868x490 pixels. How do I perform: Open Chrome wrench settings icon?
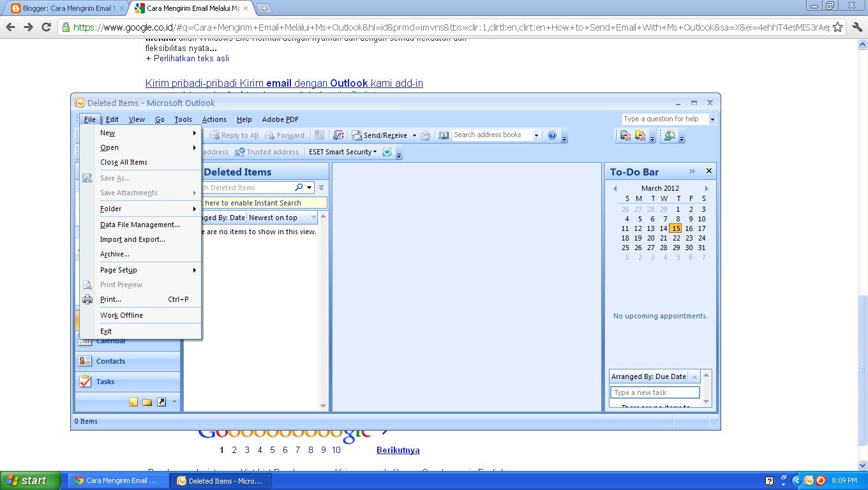[857, 27]
